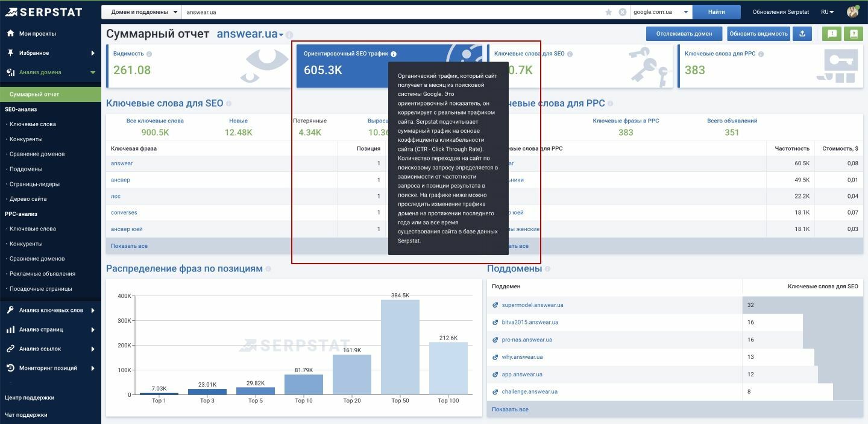Open Дерево сайта in the sidebar
868x424 pixels.
(x=28, y=199)
